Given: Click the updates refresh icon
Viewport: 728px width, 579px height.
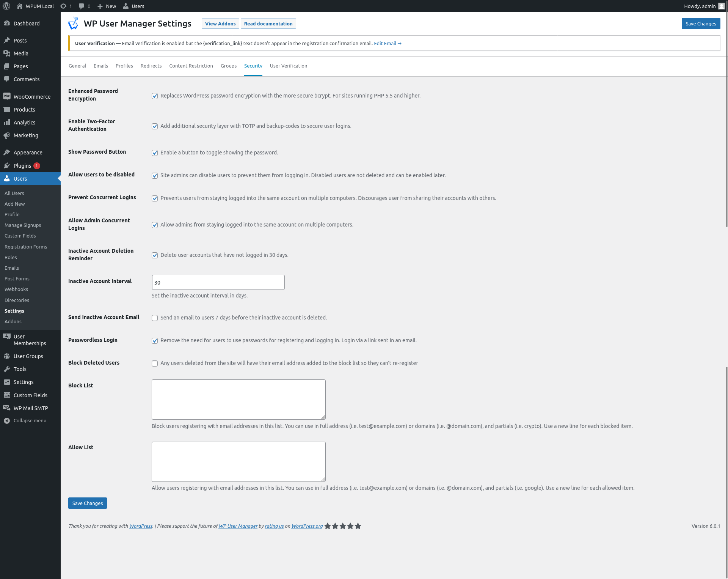Looking at the screenshot, I should 63,6.
